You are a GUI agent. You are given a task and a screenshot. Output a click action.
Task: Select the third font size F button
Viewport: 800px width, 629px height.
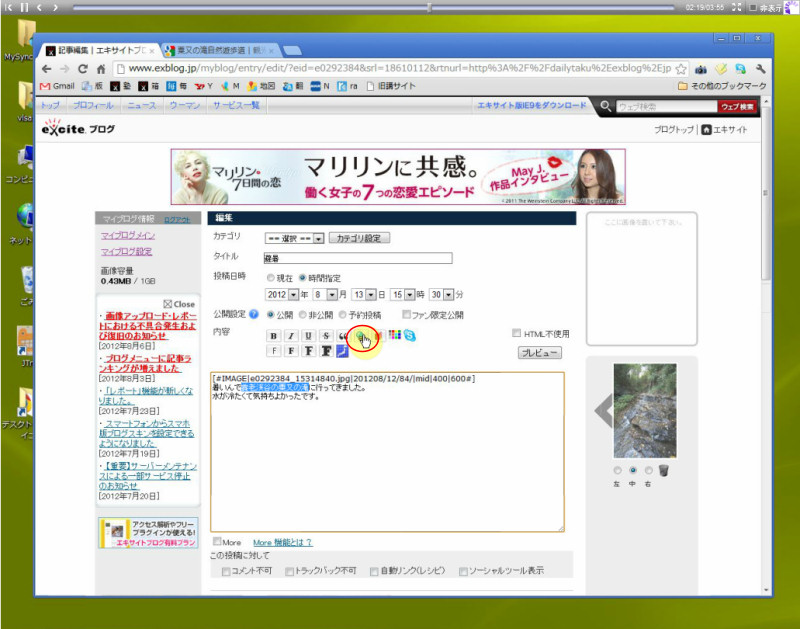(x=308, y=351)
